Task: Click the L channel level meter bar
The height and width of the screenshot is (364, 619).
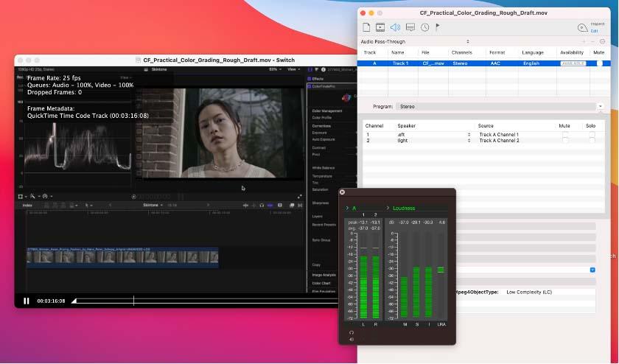Action: click(x=363, y=287)
